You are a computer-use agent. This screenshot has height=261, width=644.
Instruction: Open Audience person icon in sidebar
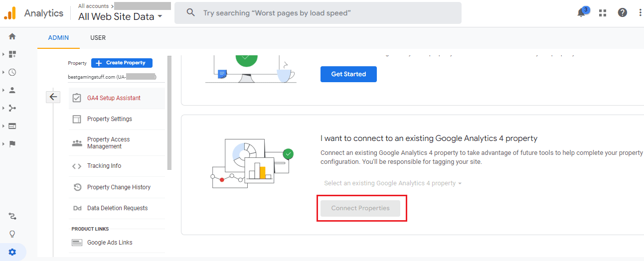tap(12, 90)
